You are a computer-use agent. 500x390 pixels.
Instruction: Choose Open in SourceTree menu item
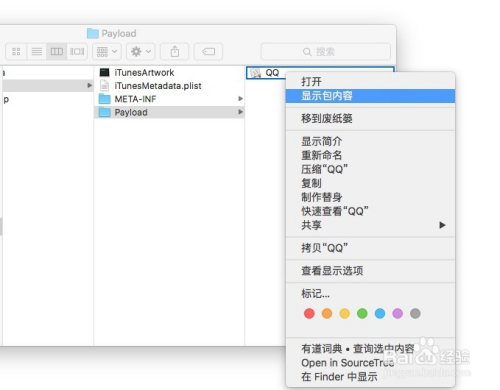(370, 363)
